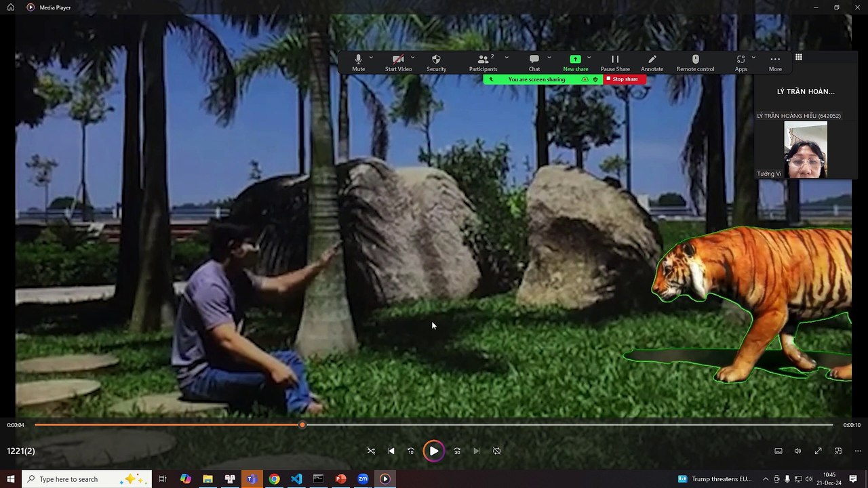
Task: Open the Participants panel in Zoom
Action: point(483,63)
